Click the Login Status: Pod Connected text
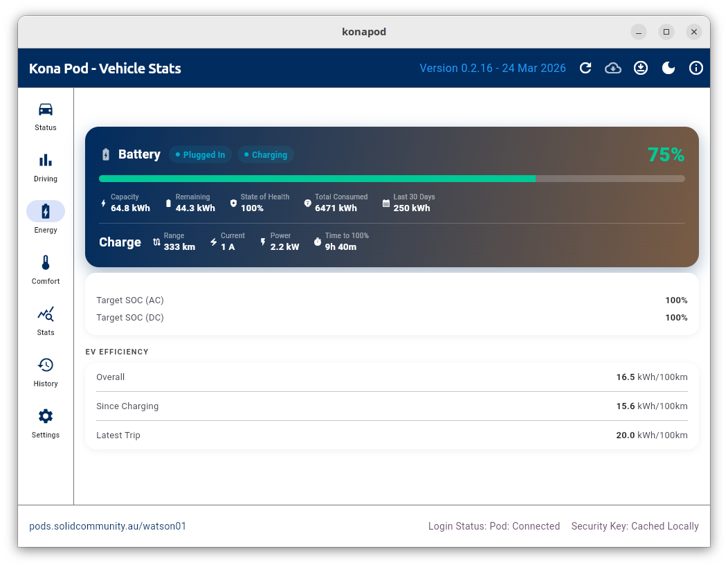Screen dimensions: 728x567 point(494,526)
